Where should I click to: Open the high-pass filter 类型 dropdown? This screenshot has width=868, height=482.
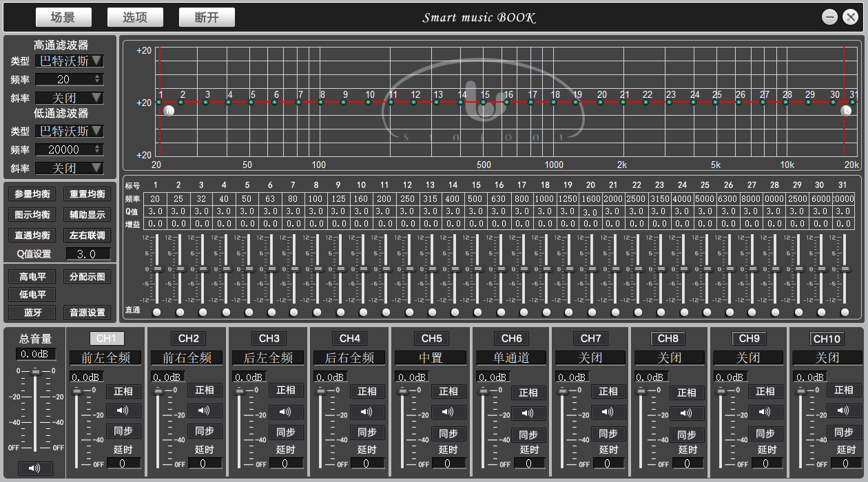click(x=69, y=61)
